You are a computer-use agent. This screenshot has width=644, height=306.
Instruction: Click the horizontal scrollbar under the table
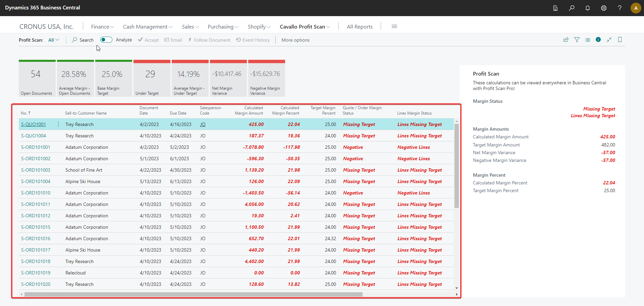[193, 294]
